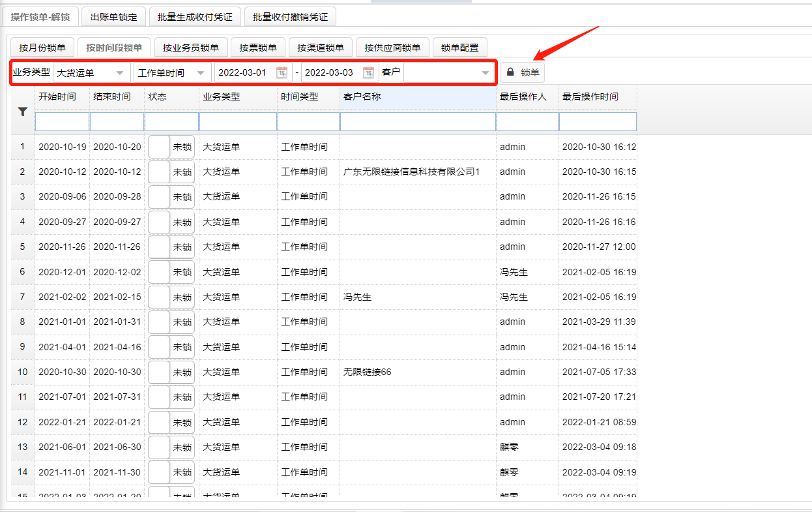The height and width of the screenshot is (512, 812).
Task: Click the 开始时间 column filter input box
Action: [x=62, y=122]
